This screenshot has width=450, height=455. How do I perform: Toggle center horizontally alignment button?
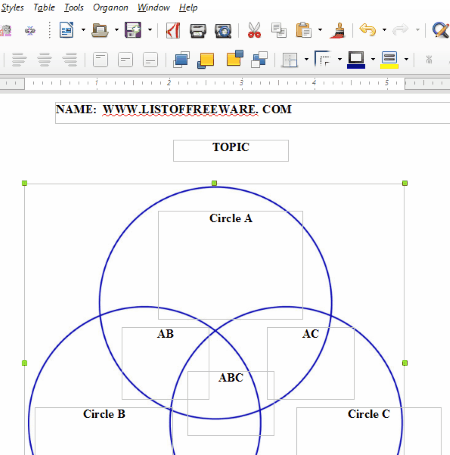[44, 60]
